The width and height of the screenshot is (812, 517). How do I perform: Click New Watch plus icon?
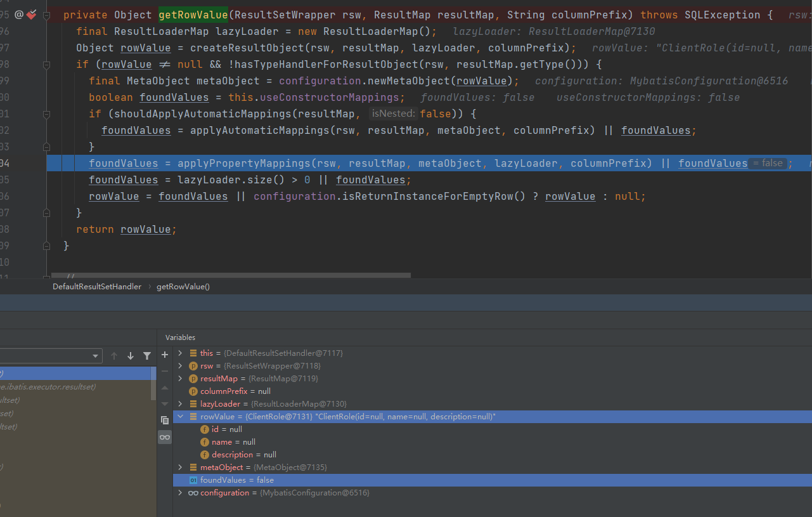pyautogui.click(x=165, y=355)
